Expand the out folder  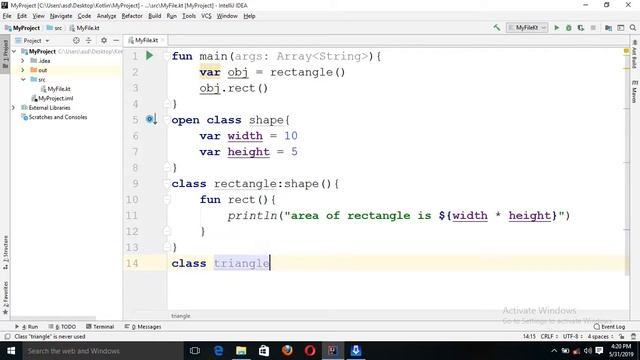tap(23, 70)
